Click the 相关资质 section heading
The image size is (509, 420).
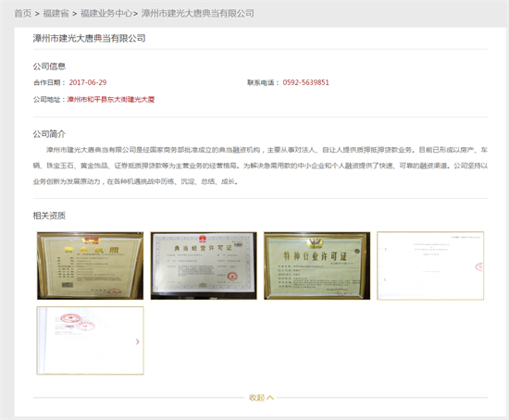point(49,216)
